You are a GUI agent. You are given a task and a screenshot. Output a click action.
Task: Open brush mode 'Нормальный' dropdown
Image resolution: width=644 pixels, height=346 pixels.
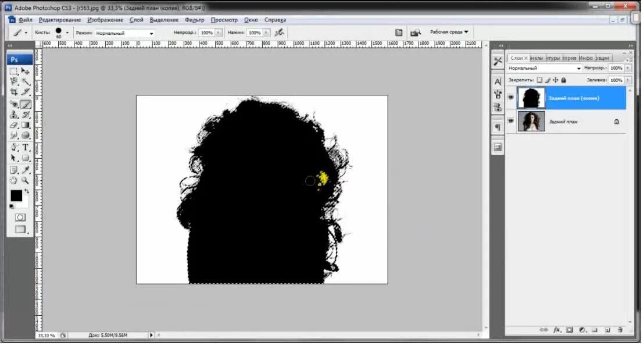[x=124, y=33]
